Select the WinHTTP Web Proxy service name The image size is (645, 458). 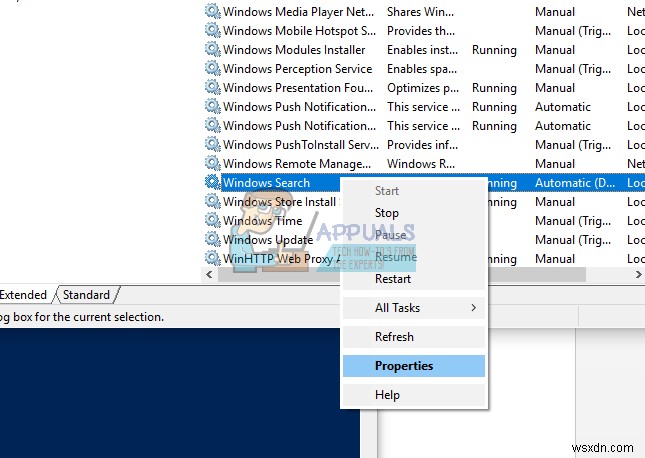pyautogui.click(x=281, y=258)
